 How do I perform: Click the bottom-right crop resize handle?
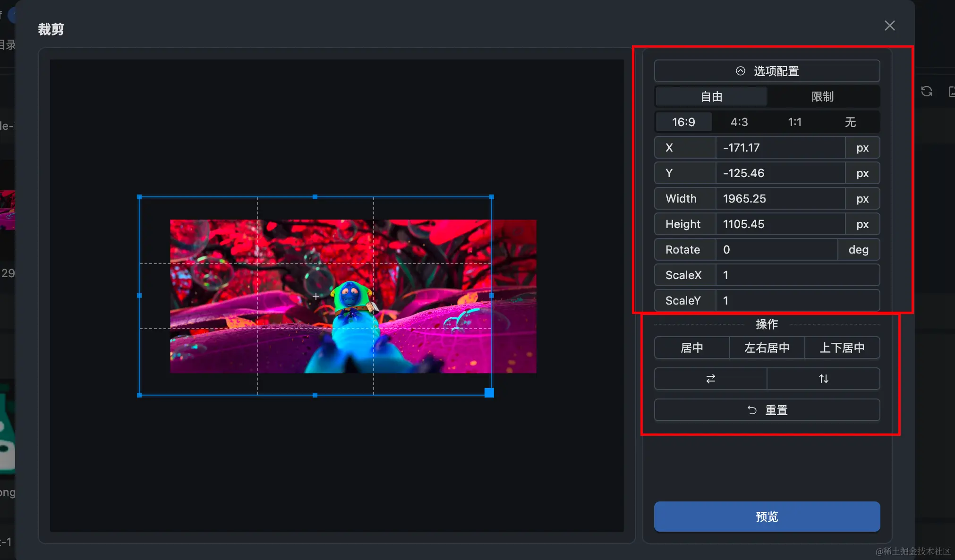tap(489, 393)
